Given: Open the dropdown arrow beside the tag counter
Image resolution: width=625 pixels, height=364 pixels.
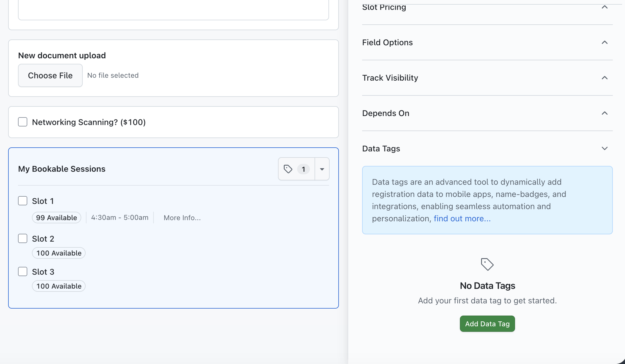Looking at the screenshot, I should pos(322,169).
